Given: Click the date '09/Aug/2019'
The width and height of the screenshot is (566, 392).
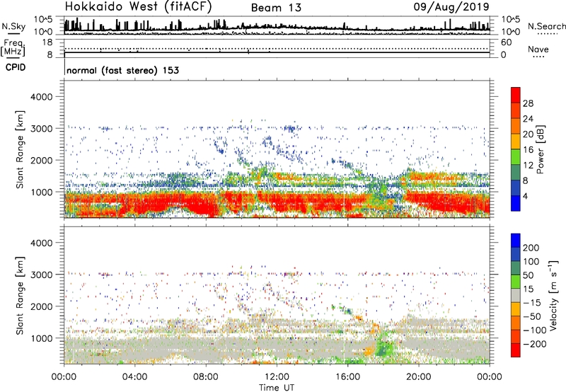Looking at the screenshot, I should click(x=451, y=7).
